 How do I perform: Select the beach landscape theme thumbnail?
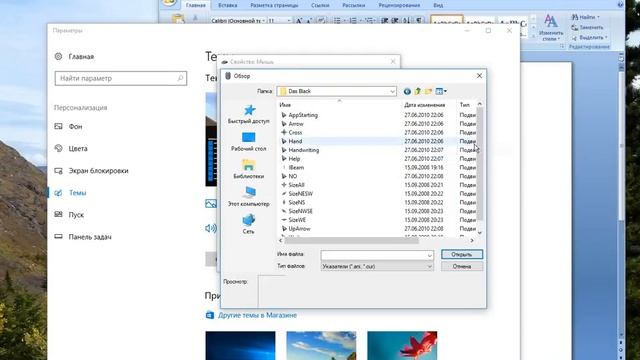[321, 345]
